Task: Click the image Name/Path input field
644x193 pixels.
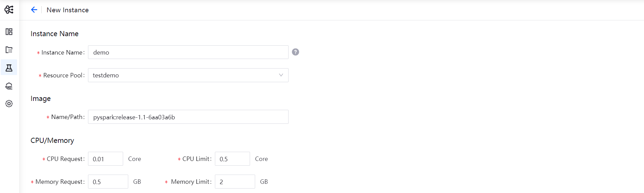Action: click(188, 117)
